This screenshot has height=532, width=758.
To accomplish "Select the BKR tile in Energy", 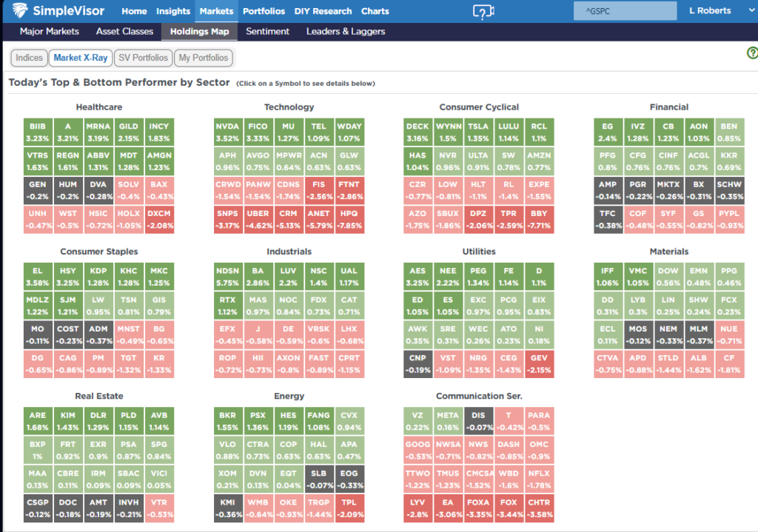I will [x=227, y=421].
